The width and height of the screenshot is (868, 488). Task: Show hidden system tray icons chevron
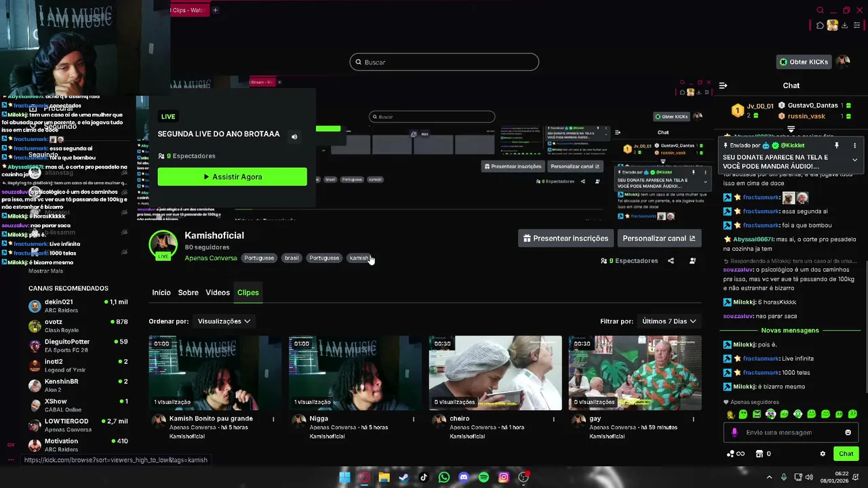click(x=769, y=477)
